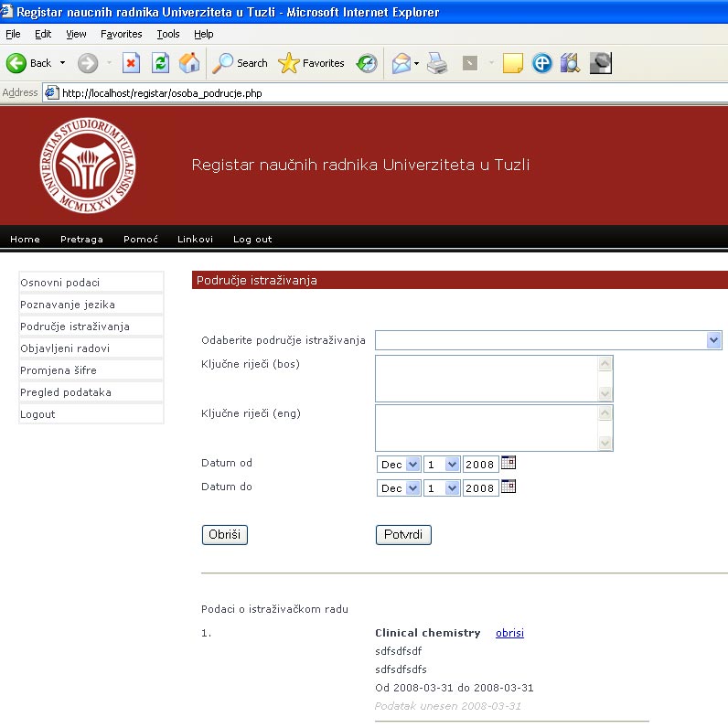This screenshot has height=728, width=728.
Task: Open Objavljeni radovi sidebar item
Action: click(x=91, y=348)
